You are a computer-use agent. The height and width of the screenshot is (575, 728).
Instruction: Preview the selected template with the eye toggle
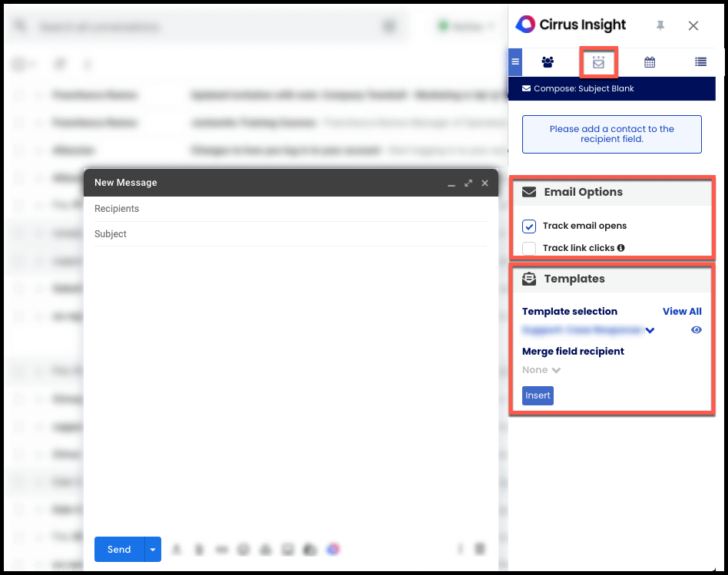click(696, 329)
